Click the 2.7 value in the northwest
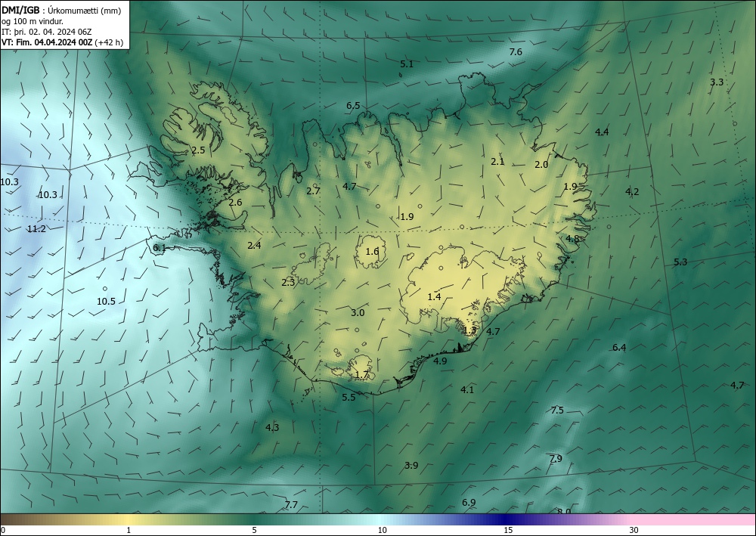 pos(314,191)
